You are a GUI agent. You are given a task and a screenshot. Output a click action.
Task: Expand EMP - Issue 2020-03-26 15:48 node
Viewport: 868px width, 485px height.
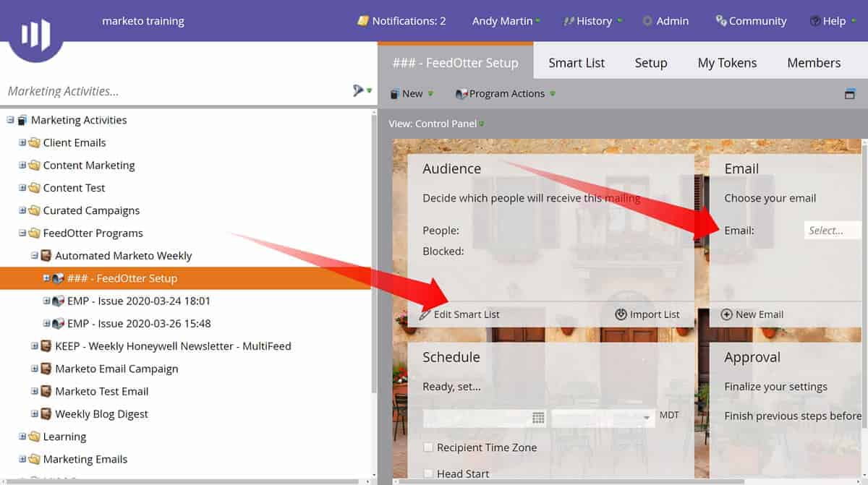click(x=47, y=324)
